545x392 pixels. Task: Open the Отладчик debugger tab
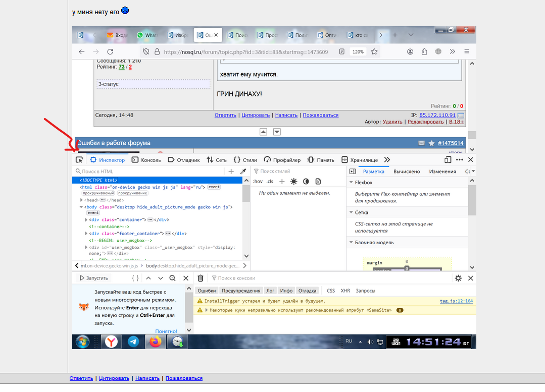(184, 160)
